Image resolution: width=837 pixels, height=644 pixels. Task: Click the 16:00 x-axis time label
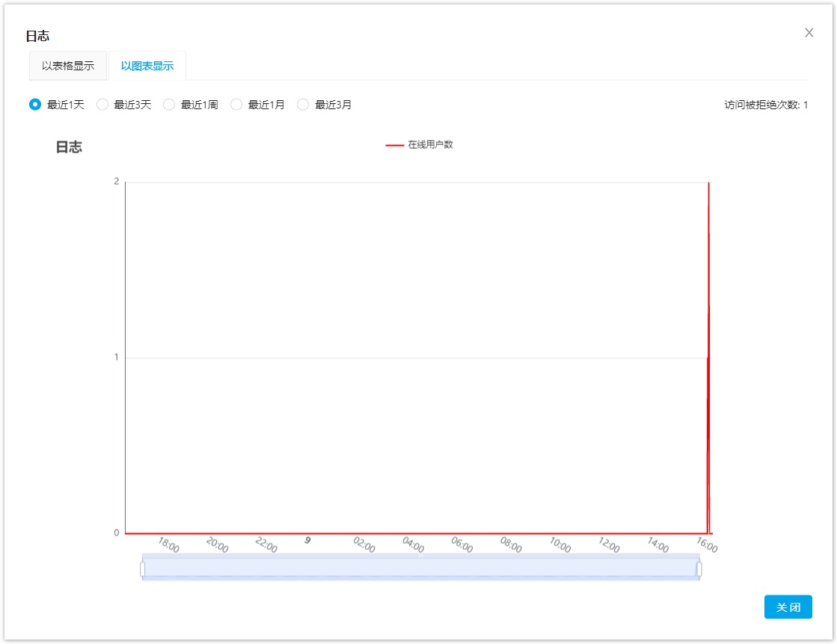point(706,545)
